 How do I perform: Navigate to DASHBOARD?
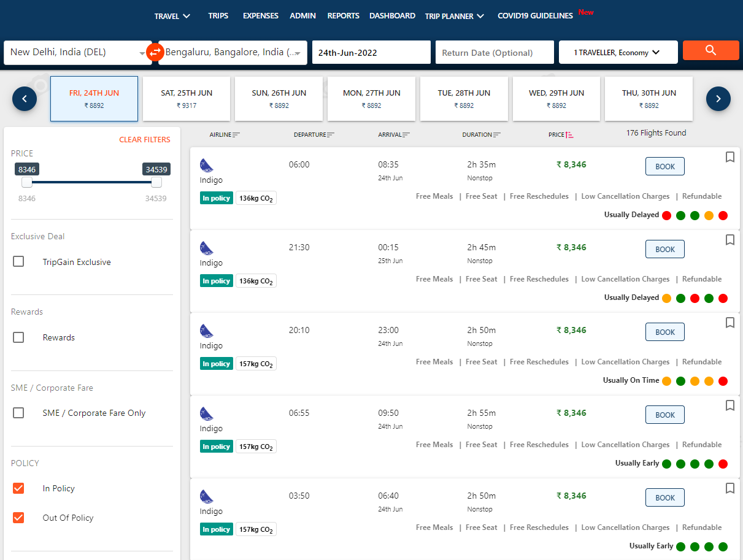coord(392,16)
